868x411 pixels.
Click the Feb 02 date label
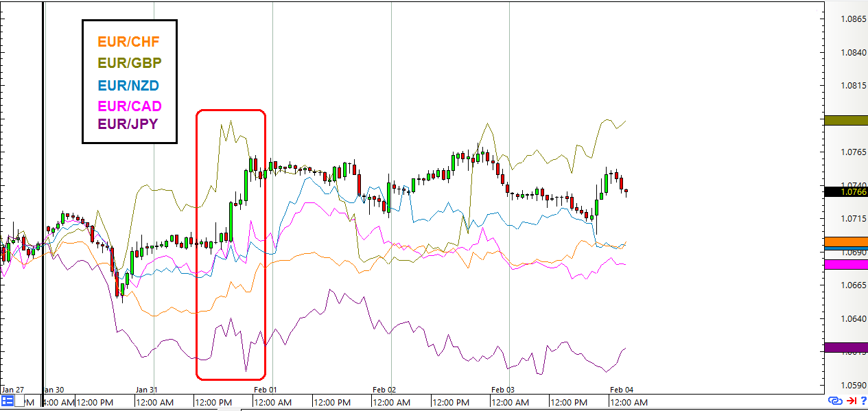click(384, 389)
